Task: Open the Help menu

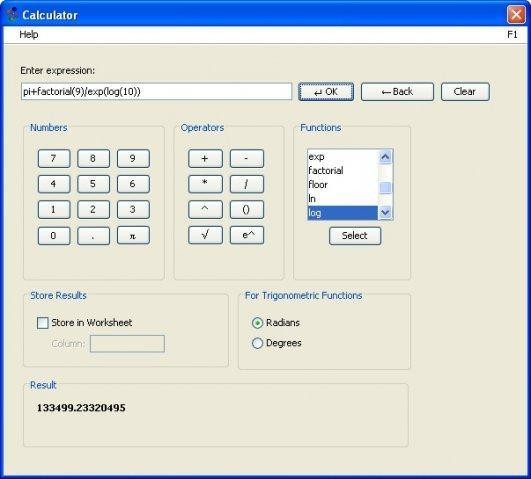Action: 28,35
